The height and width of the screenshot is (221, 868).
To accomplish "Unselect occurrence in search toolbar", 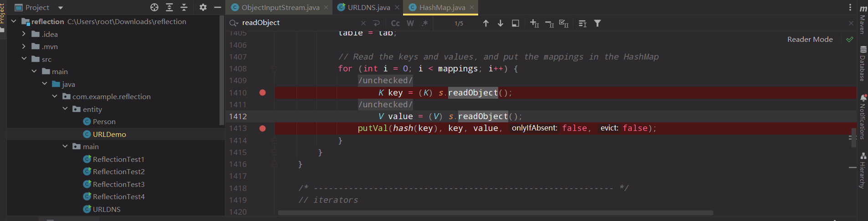I will click(549, 23).
